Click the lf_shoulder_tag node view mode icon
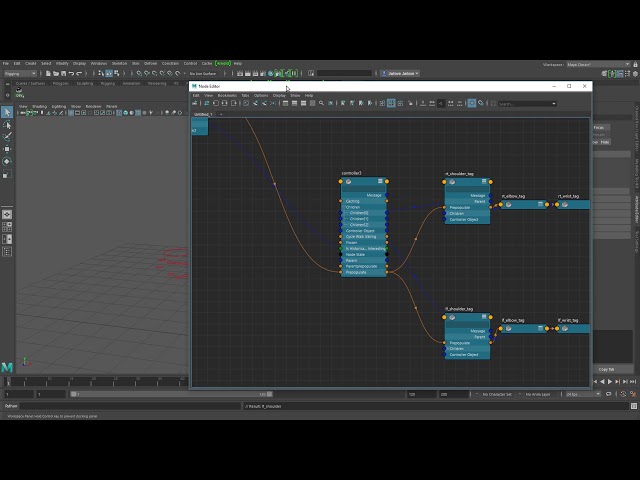Image resolution: width=640 pixels, height=480 pixels. [x=484, y=317]
